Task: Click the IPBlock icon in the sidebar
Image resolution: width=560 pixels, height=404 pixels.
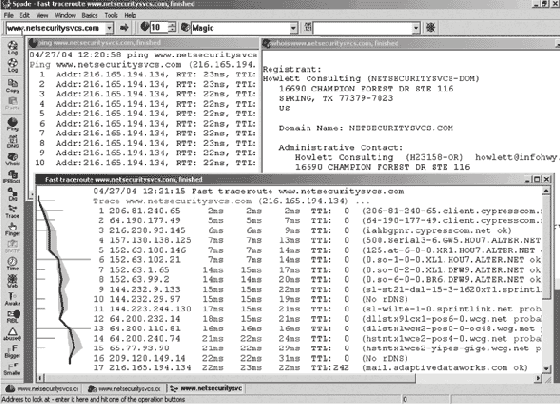Action: click(12, 176)
